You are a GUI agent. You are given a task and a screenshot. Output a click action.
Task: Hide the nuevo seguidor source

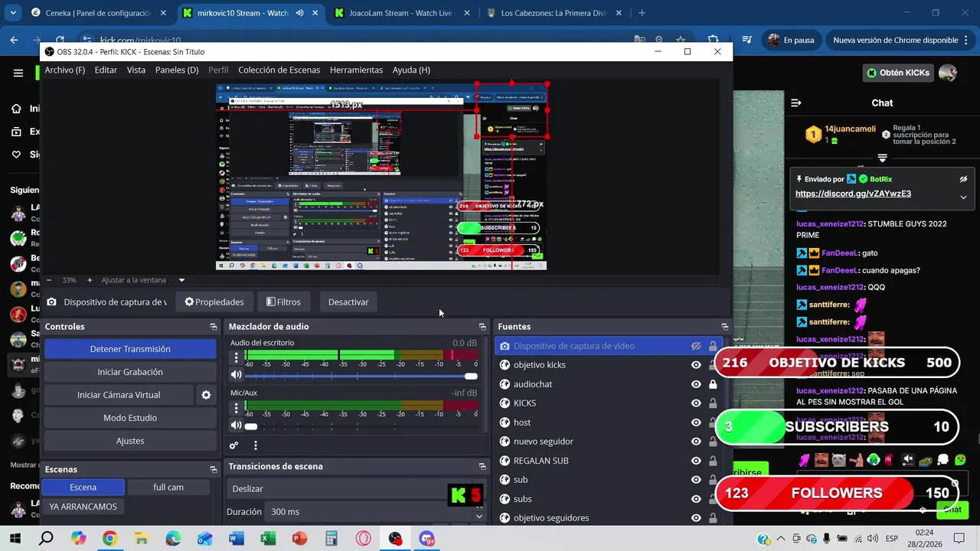(696, 442)
